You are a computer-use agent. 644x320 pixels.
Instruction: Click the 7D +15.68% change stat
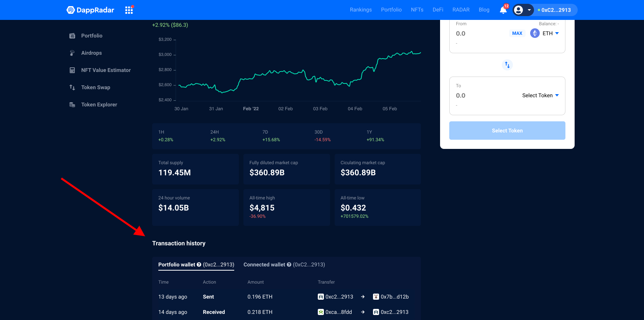click(x=271, y=136)
